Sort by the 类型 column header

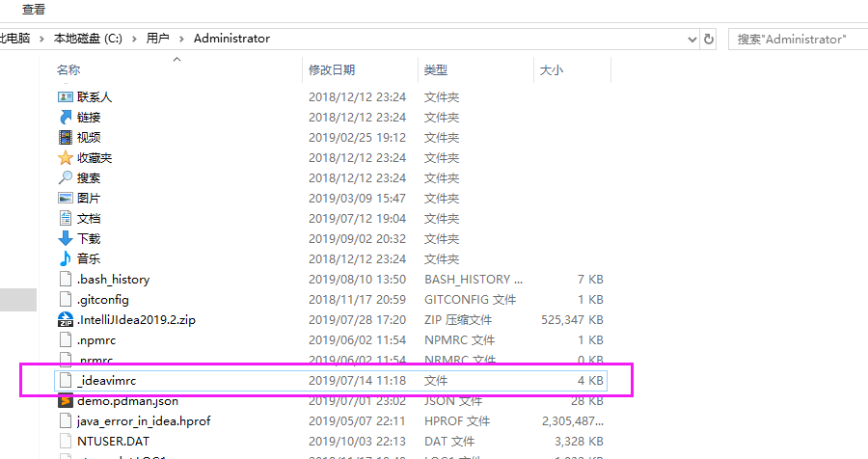pos(435,69)
